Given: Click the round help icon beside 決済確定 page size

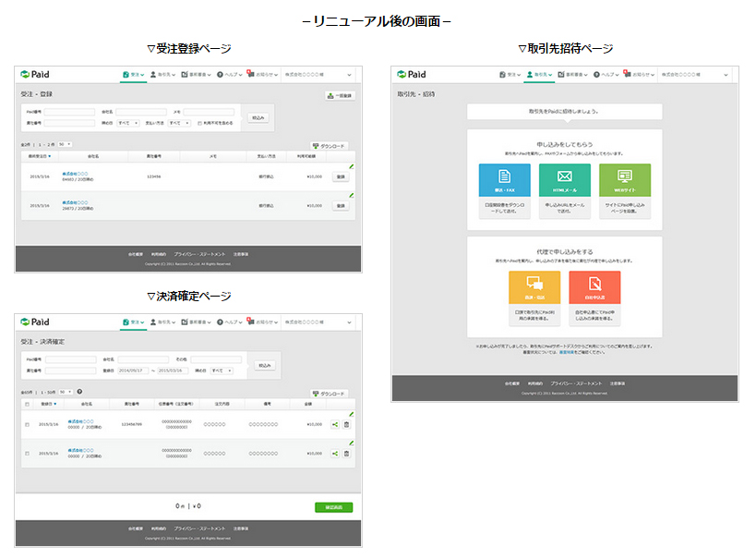Looking at the screenshot, I should (79, 392).
